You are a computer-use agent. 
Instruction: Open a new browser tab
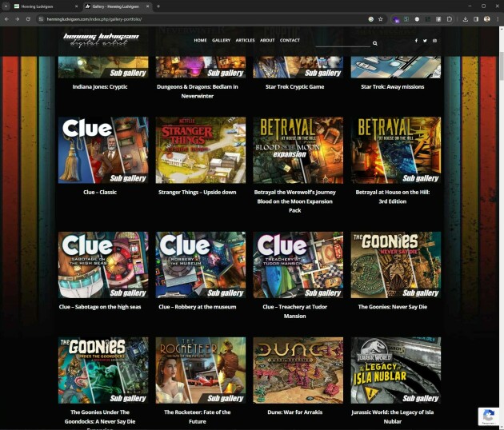click(x=158, y=6)
